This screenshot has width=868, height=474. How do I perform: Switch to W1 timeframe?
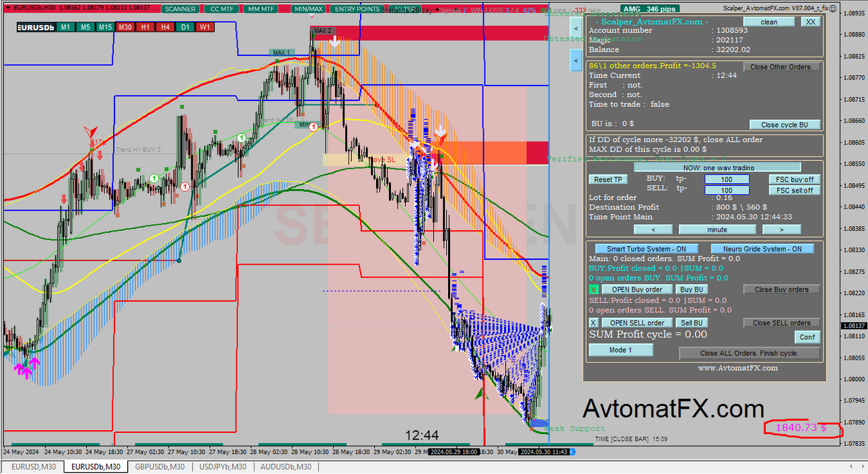pos(206,27)
